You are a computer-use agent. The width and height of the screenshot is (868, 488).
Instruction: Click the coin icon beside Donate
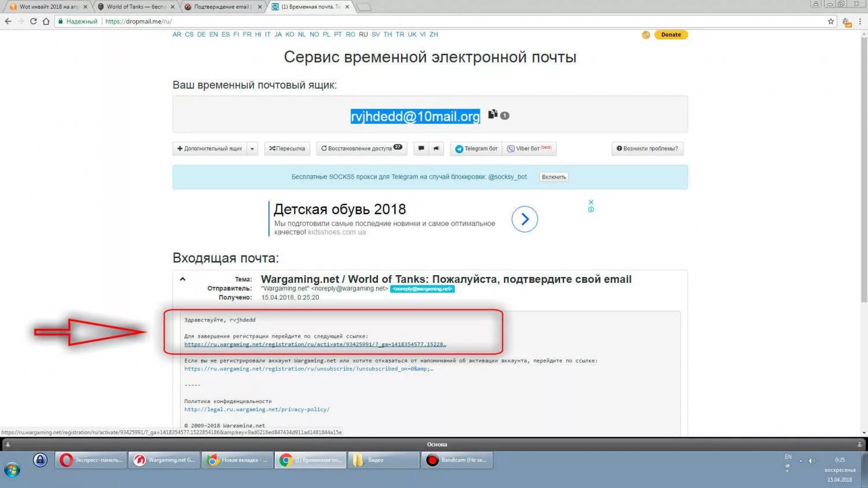pos(646,35)
